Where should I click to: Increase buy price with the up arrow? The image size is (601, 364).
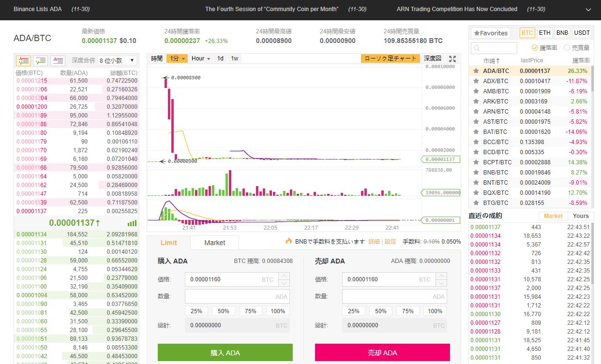coord(285,276)
